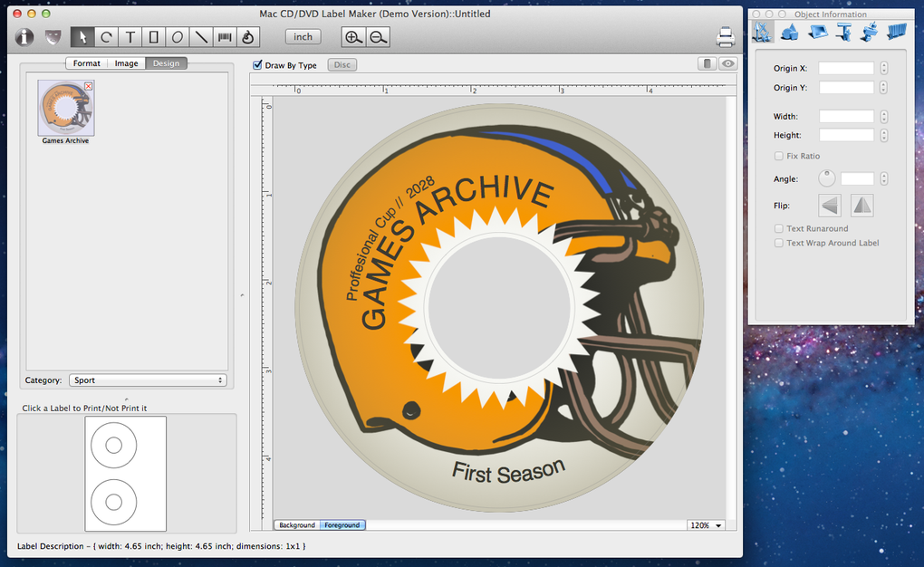924x567 pixels.
Task: Open the Category Sport dropdown
Action: click(x=147, y=380)
